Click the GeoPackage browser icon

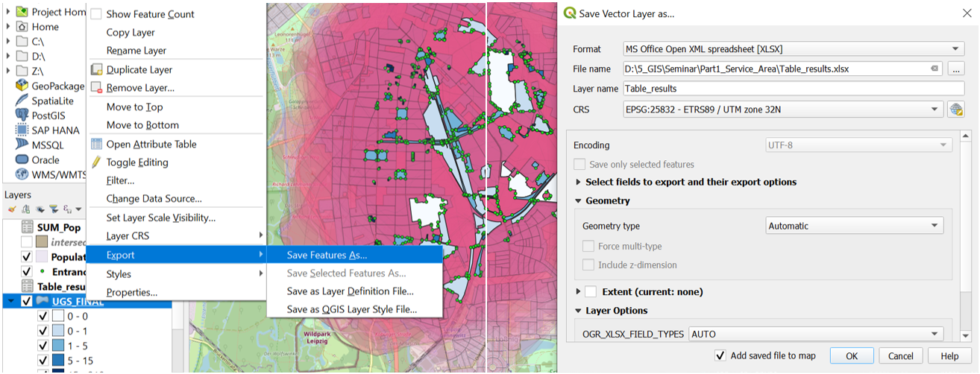click(x=22, y=86)
